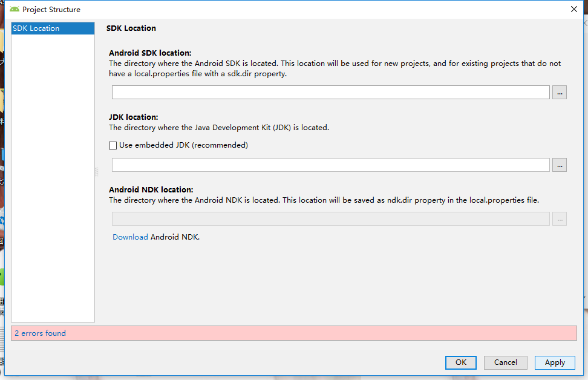588x380 pixels.
Task: Browse for the Android NDK location folder
Action: click(x=559, y=218)
